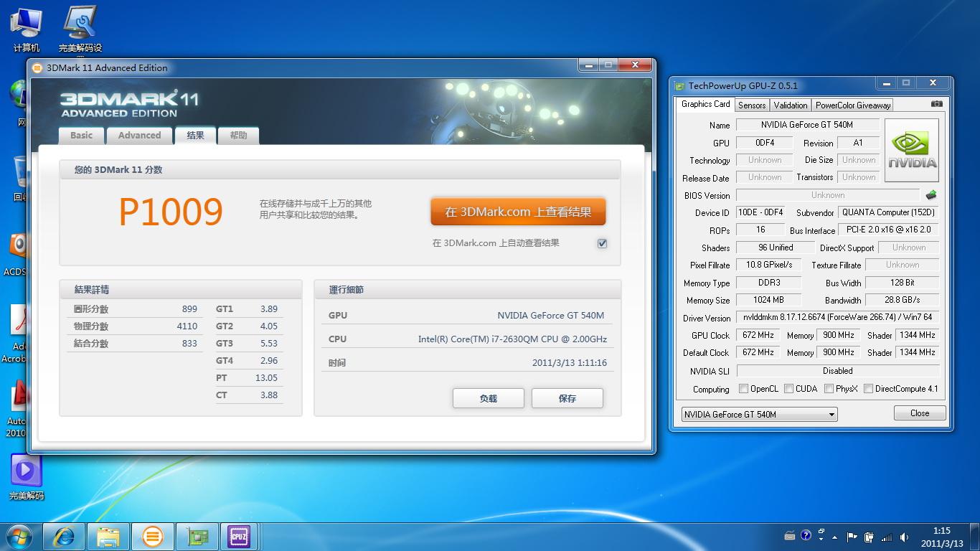
Task: Click the save BIOS chip icon
Action: 931,195
